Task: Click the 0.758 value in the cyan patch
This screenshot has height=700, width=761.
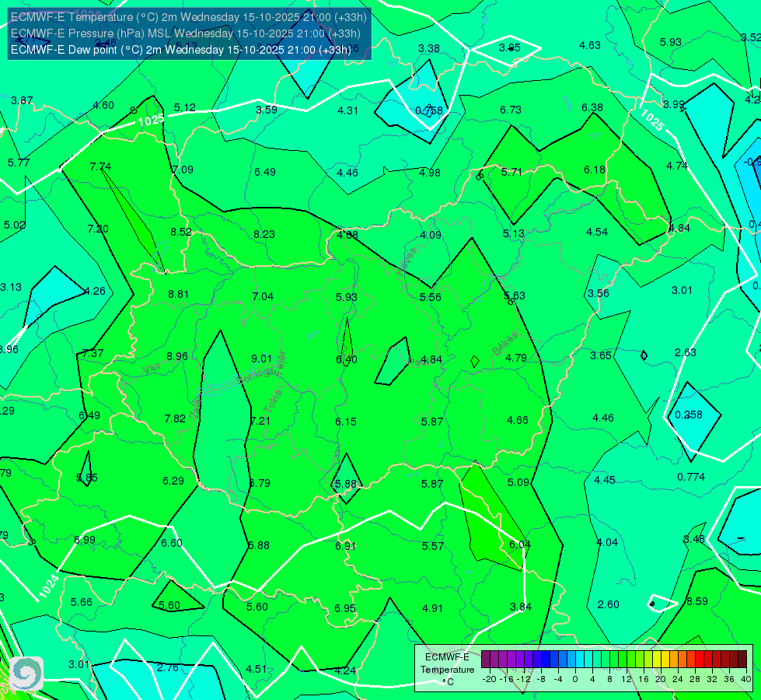Action: (x=429, y=110)
